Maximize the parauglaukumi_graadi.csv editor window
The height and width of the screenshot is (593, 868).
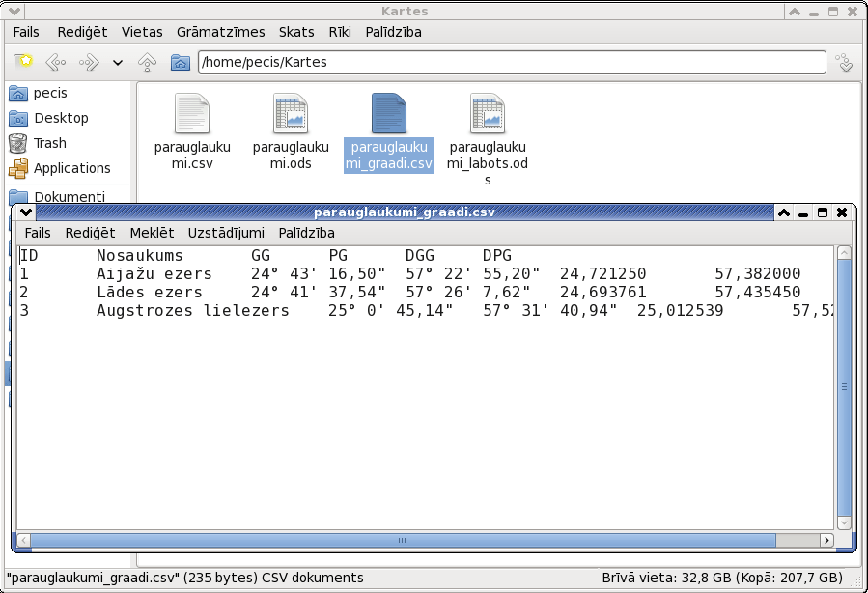click(823, 212)
